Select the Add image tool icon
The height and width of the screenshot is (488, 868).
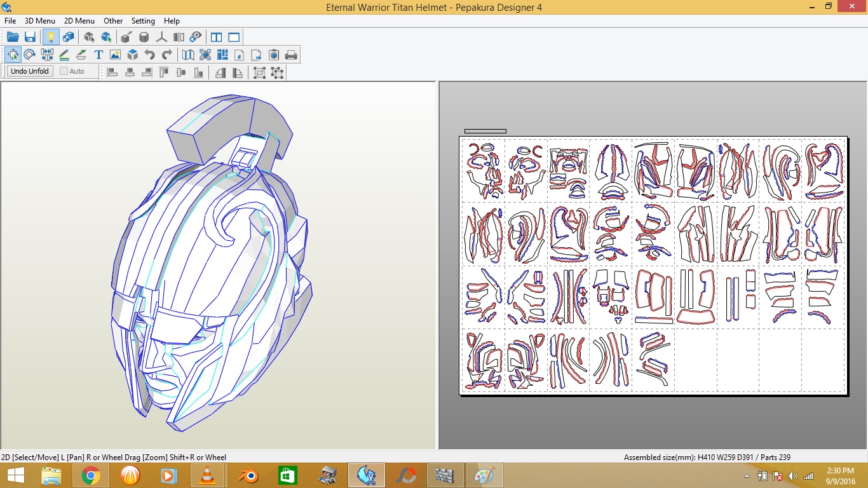tap(115, 55)
